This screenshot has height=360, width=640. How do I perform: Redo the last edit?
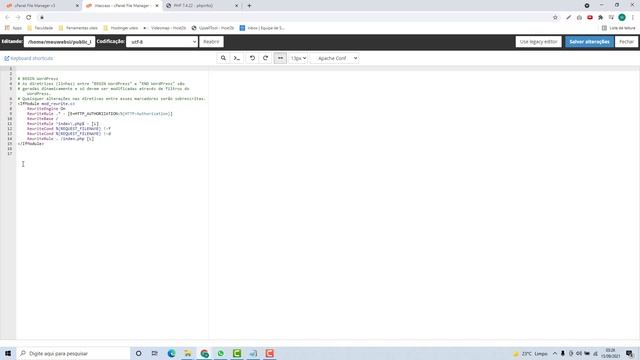(266, 58)
